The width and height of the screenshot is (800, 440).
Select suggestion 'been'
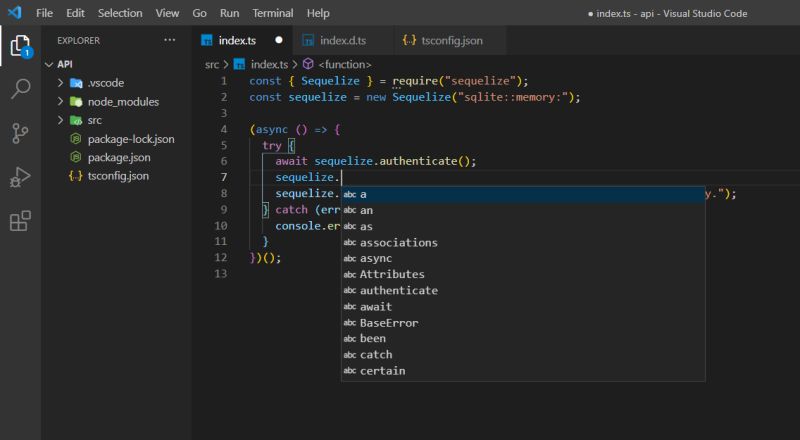523,338
